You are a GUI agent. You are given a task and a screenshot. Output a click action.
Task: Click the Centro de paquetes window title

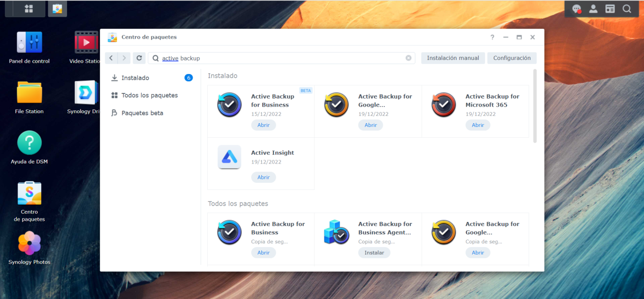click(x=149, y=37)
